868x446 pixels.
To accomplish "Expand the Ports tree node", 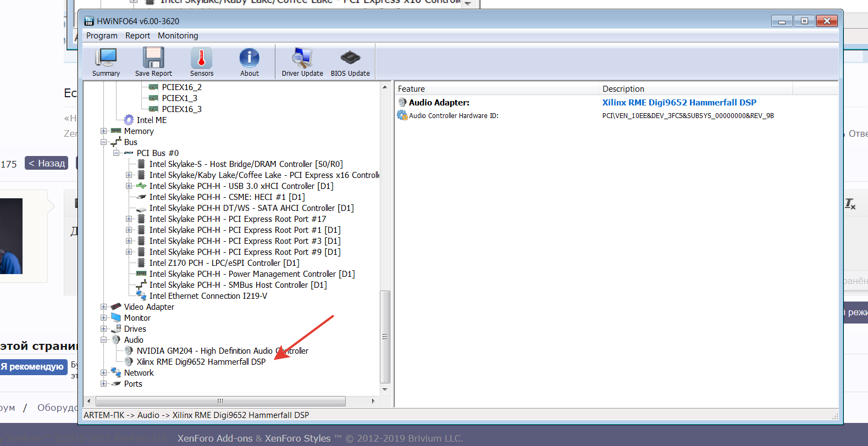I will (x=103, y=383).
